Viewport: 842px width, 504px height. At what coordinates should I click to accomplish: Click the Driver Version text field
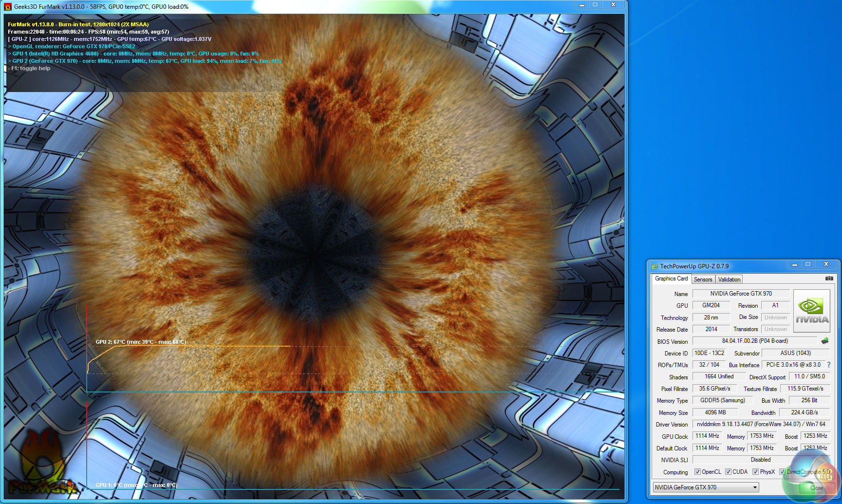pyautogui.click(x=761, y=424)
